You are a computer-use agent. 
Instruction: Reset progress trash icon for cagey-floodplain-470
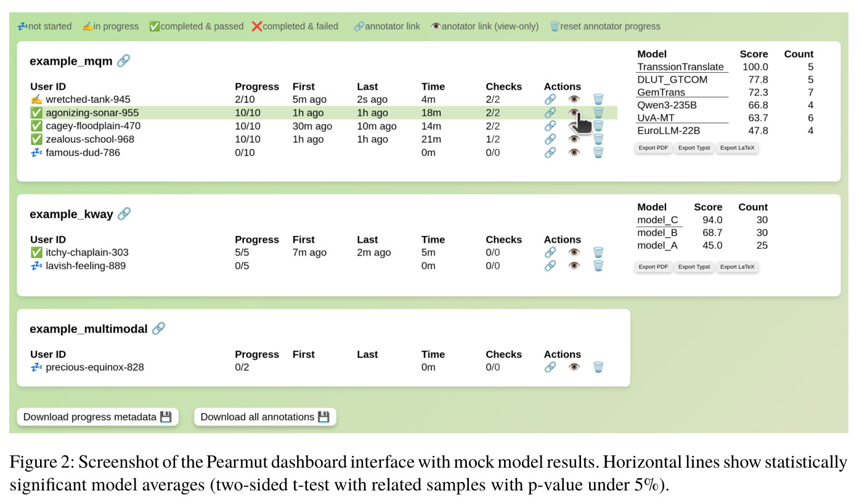598,126
